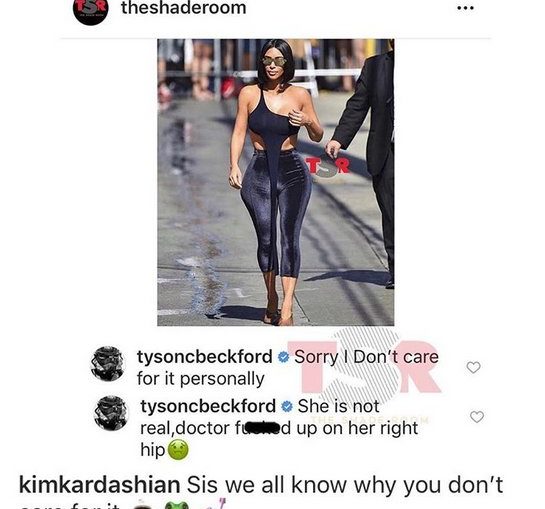545x509 pixels.
Task: Tap the 'up on her right' comment text
Action: pos(357,428)
